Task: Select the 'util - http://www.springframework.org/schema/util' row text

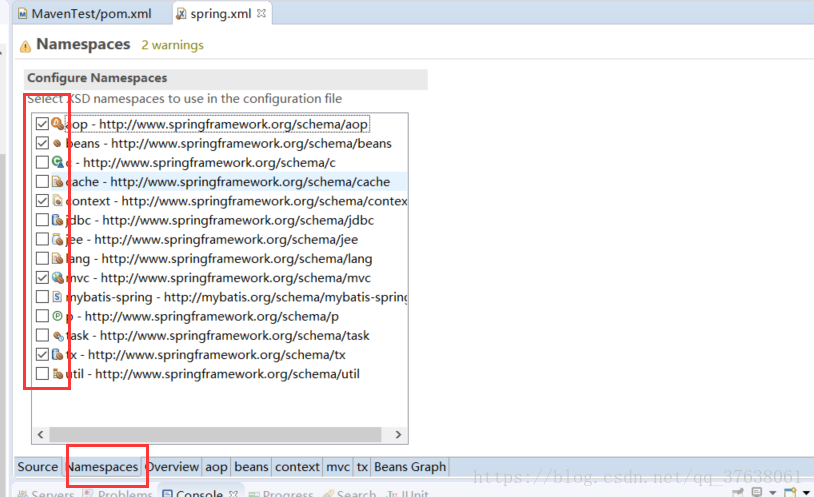Action: (x=213, y=374)
